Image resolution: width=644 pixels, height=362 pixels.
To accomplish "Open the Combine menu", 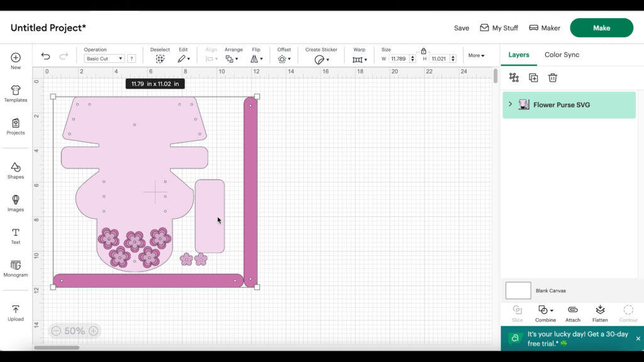I will click(x=545, y=314).
